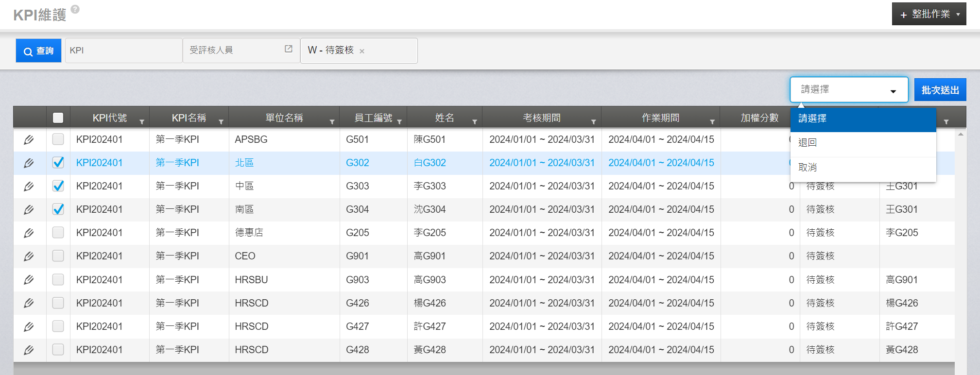Click the table's vertical scrollbar up arrow
The width and height of the screenshot is (980, 375).
961,134
